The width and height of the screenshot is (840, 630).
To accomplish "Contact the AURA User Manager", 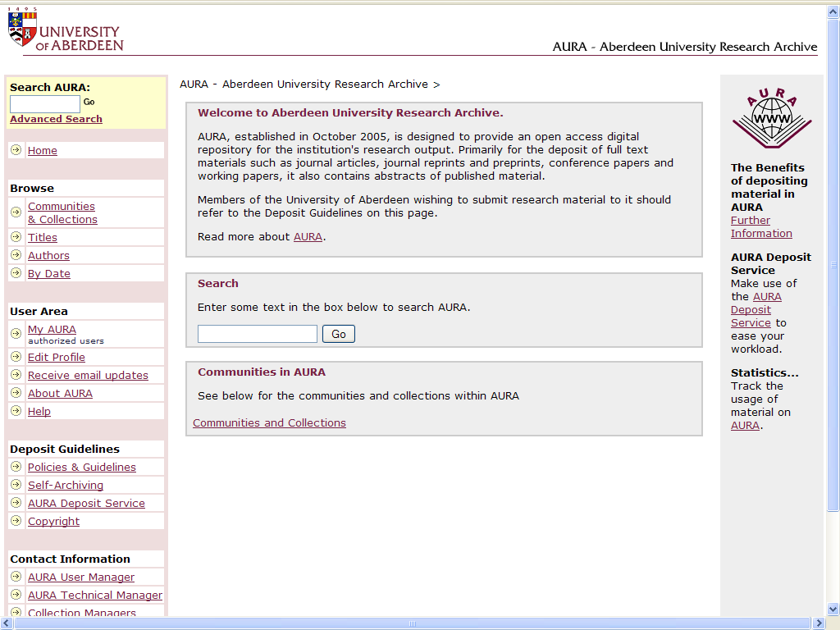I will (81, 577).
